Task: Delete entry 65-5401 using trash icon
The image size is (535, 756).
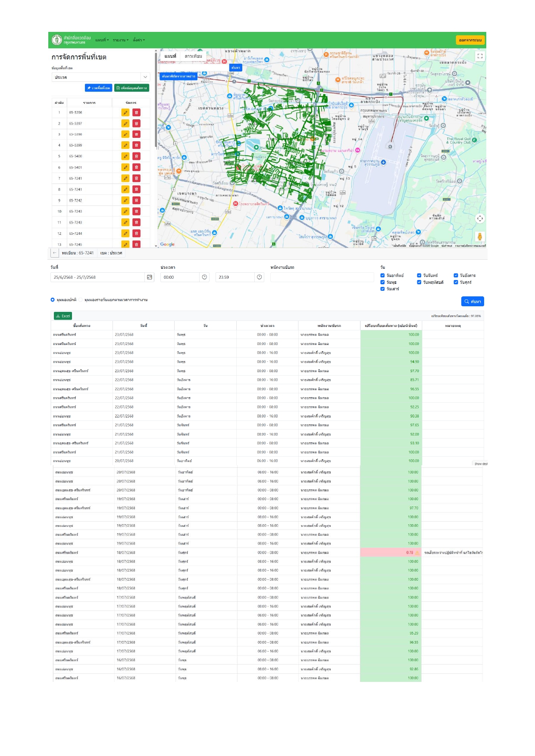Action: (x=136, y=167)
